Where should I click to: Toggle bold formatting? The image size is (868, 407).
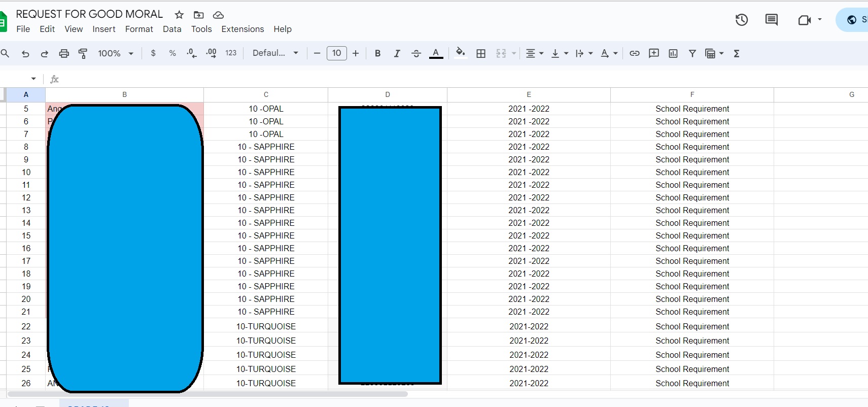377,53
